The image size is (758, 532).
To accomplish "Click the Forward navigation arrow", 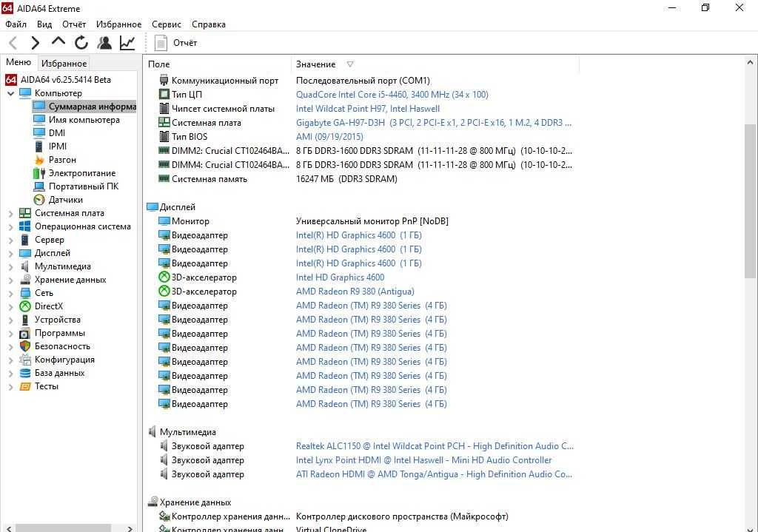I will point(35,43).
